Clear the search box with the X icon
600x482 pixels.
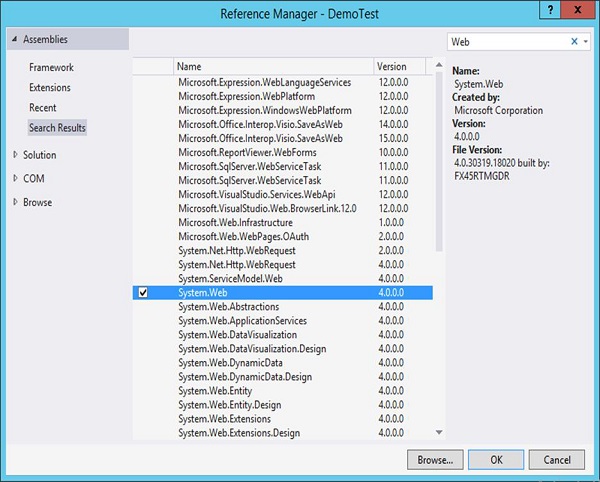click(x=574, y=42)
